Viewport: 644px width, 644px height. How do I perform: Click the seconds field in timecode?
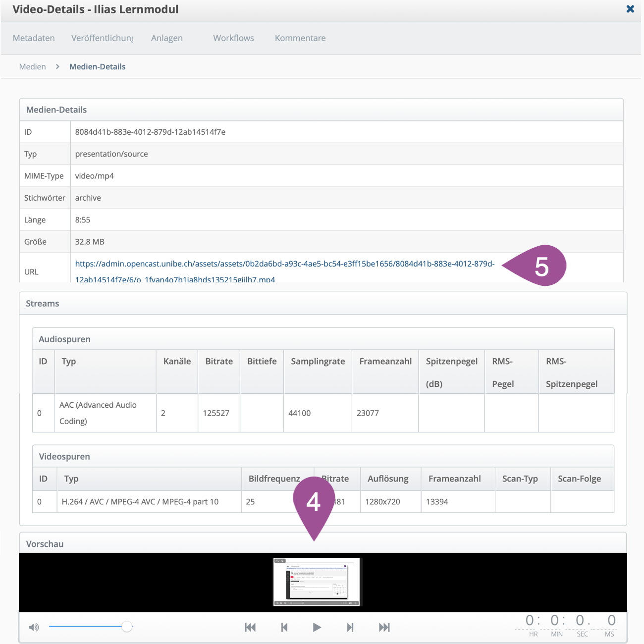coord(580,621)
